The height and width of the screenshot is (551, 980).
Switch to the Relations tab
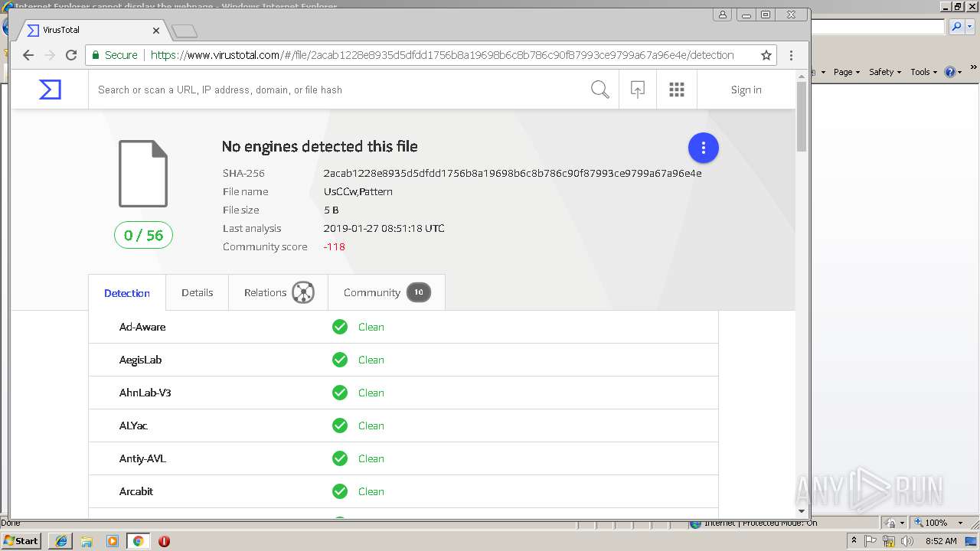(x=279, y=292)
